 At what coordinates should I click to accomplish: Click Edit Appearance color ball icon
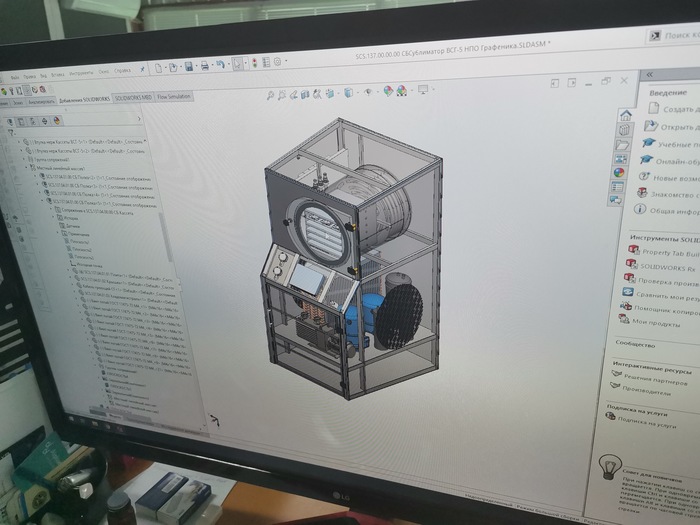pyautogui.click(x=388, y=91)
